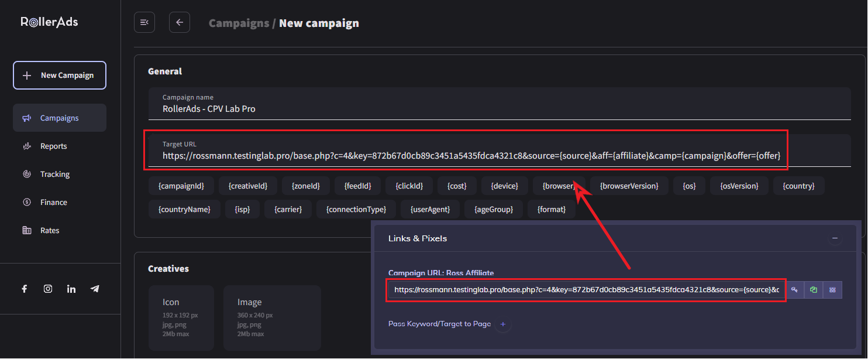The width and height of the screenshot is (868, 359).
Task: Open the RollerAds Instagram icon
Action: tap(48, 289)
